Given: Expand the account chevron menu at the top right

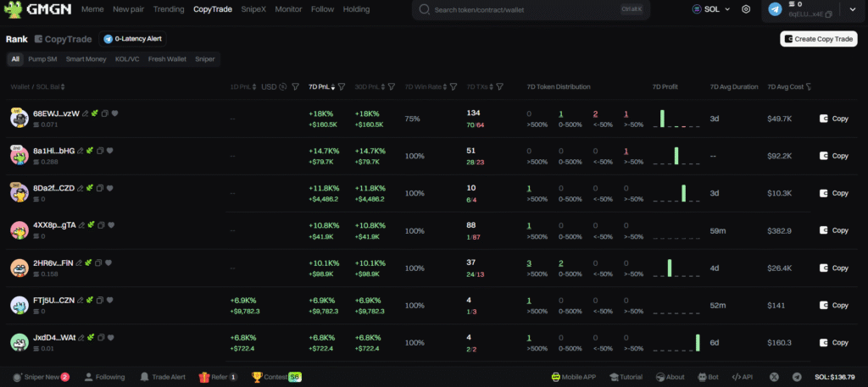Looking at the screenshot, I should click(x=852, y=9).
